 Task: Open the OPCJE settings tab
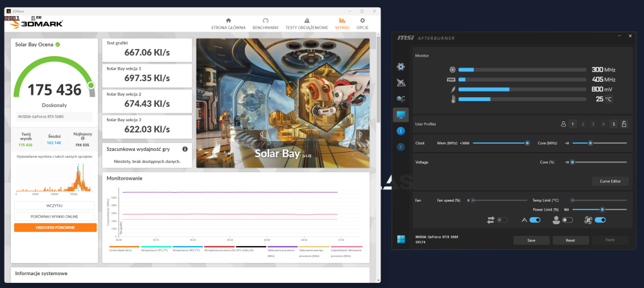point(363,24)
